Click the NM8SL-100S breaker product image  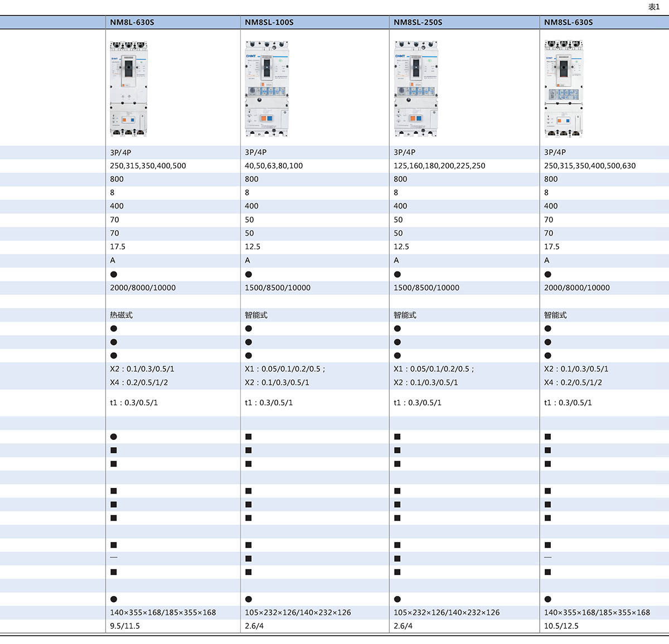pos(267,88)
